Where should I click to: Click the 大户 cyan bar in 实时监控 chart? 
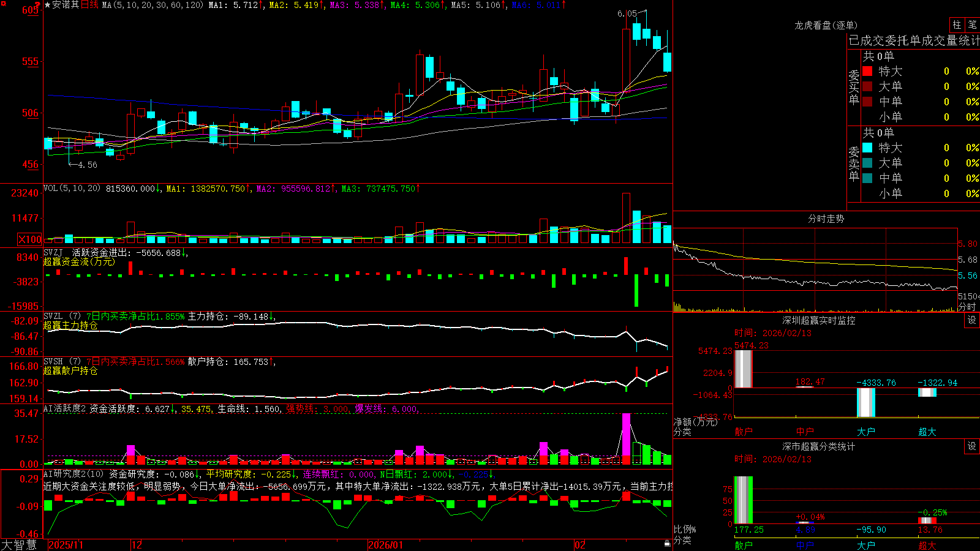point(866,402)
